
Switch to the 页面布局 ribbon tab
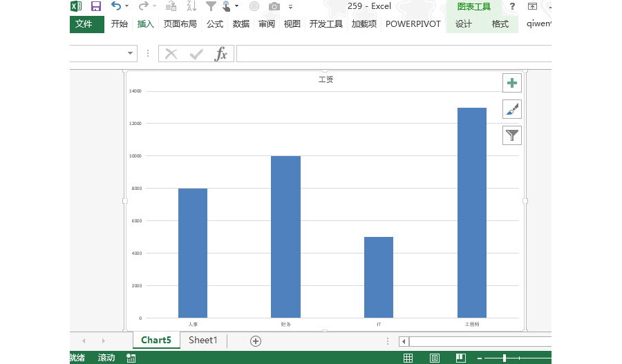(x=180, y=23)
